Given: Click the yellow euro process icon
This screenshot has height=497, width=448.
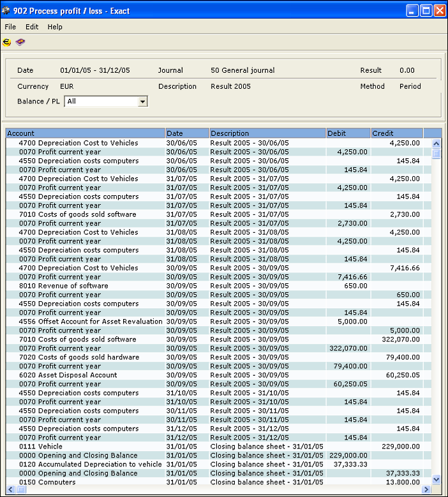Looking at the screenshot, I should pos(6,42).
